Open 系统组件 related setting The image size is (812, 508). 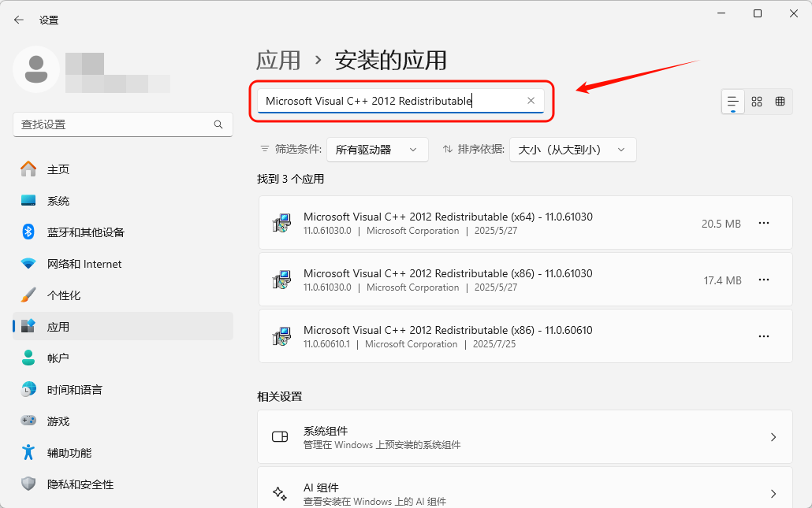(525, 437)
